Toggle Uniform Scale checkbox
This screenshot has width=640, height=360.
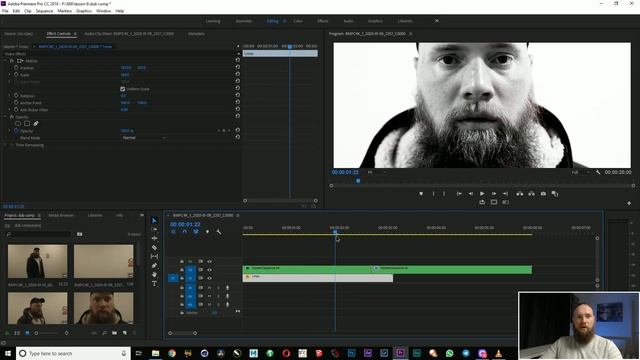click(x=122, y=89)
